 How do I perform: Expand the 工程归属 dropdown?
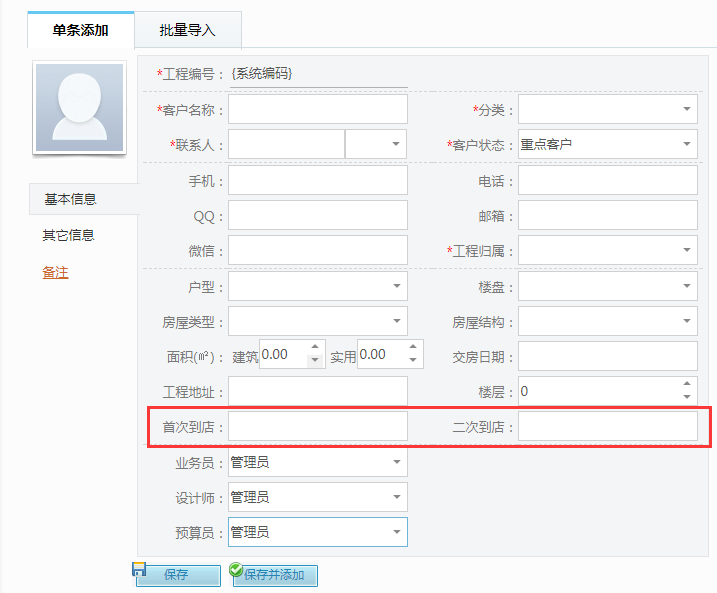pos(687,250)
